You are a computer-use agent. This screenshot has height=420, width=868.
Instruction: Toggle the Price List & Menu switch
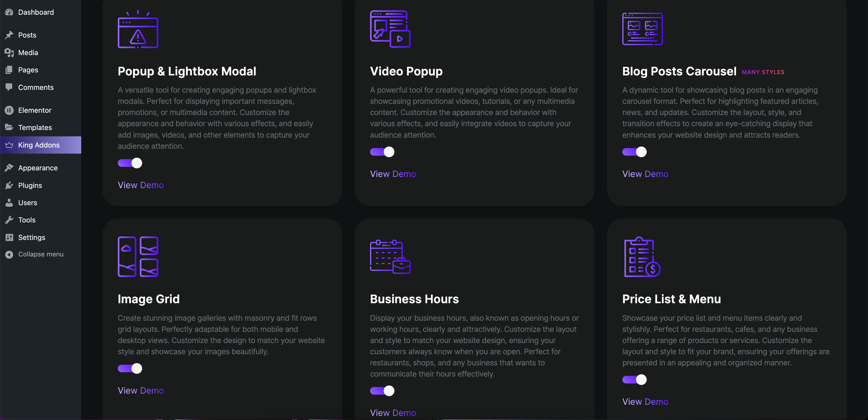tap(635, 380)
